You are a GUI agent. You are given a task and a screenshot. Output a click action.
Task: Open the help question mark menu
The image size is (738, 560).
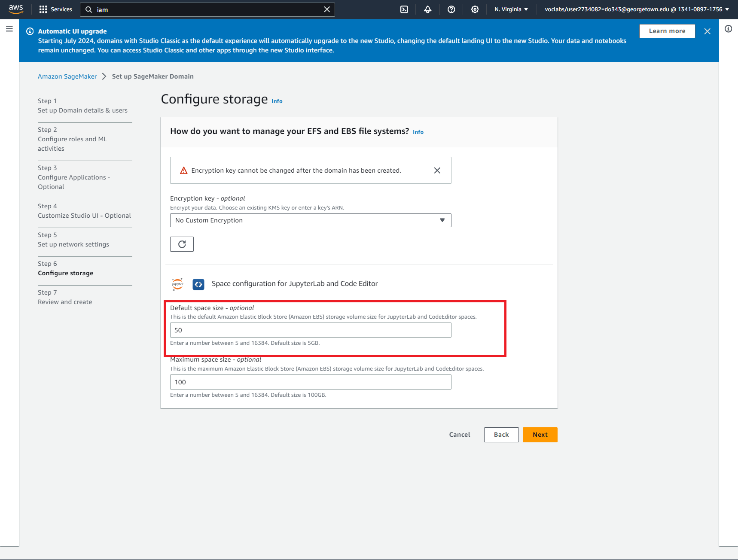coord(451,9)
